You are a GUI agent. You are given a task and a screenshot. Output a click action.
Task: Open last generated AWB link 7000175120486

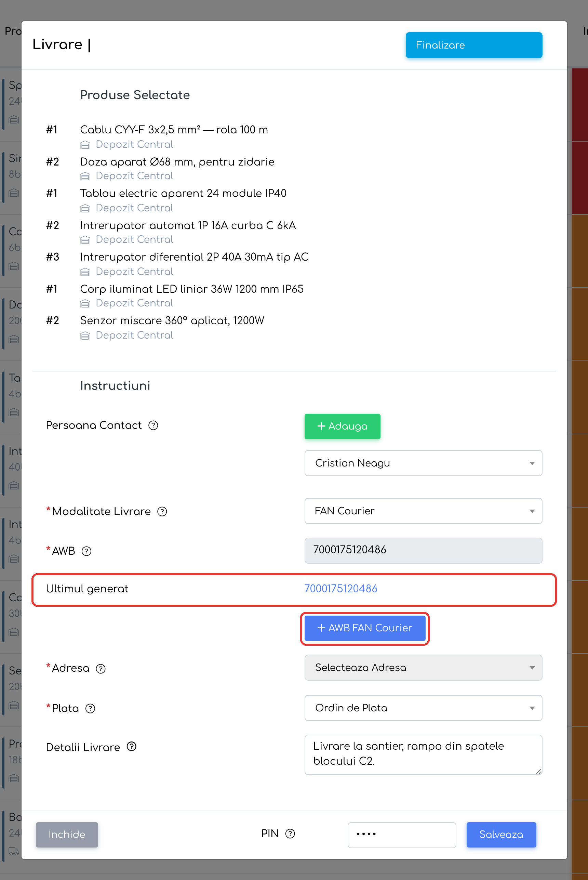[x=340, y=589]
